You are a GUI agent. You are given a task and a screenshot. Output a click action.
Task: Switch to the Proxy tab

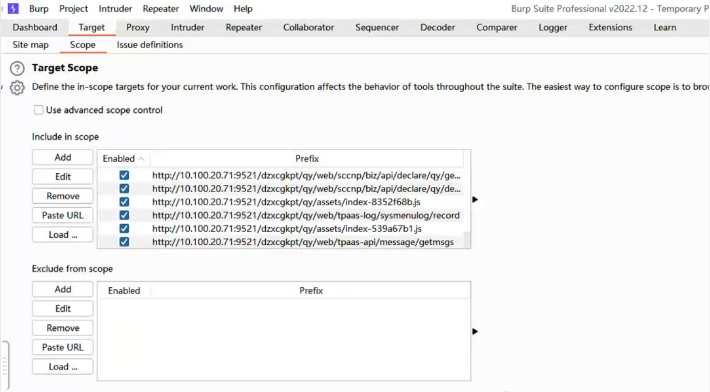[138, 28]
